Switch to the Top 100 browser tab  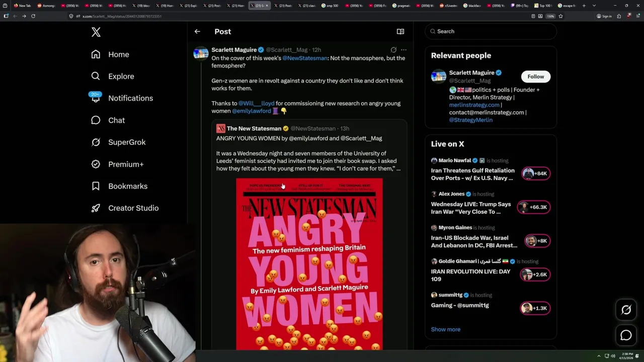543,6
